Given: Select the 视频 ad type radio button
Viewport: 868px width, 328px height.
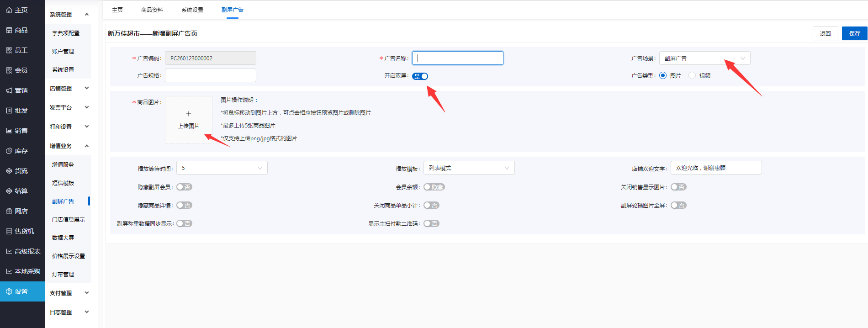Looking at the screenshot, I should point(692,75).
